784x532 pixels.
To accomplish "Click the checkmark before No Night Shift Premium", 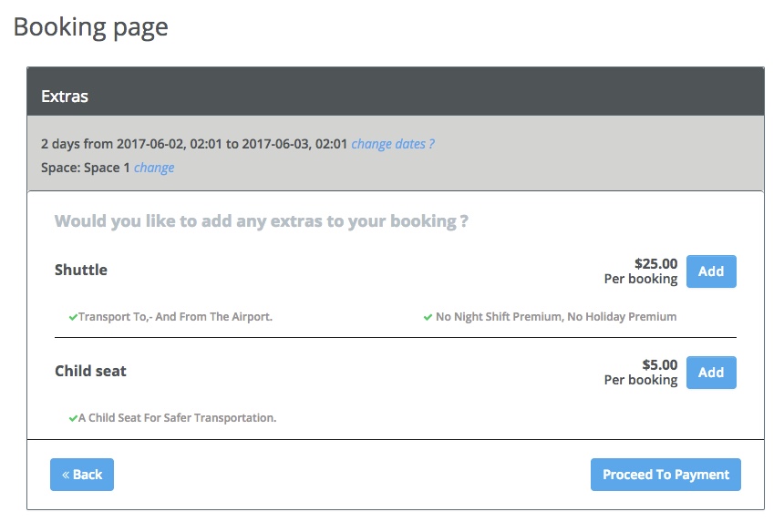I will pos(428,317).
